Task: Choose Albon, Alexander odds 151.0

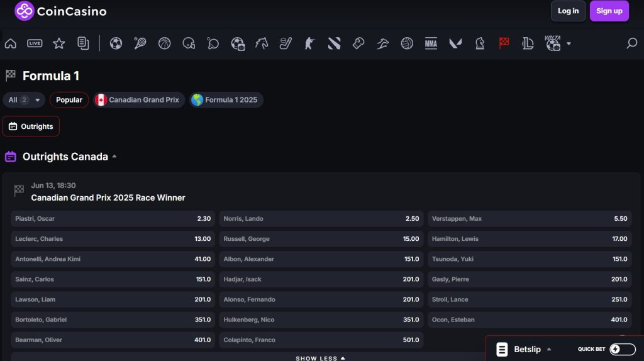Action: pos(321,258)
